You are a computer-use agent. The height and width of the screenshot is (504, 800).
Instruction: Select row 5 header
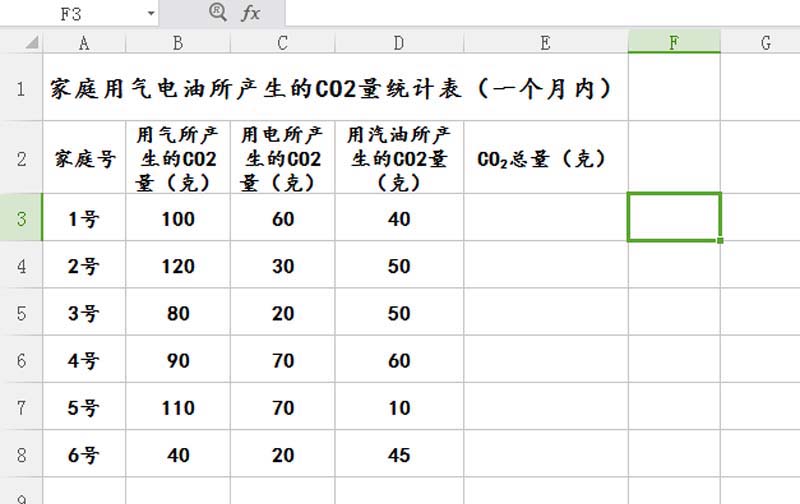tap(21, 312)
